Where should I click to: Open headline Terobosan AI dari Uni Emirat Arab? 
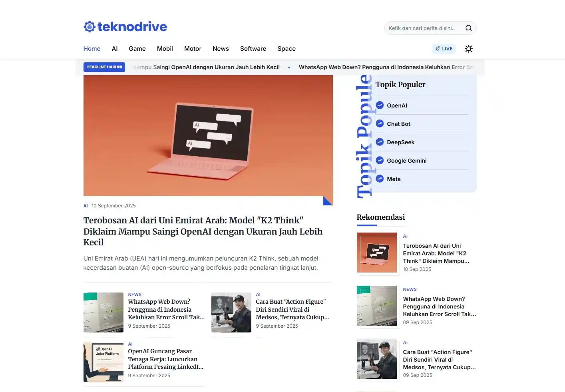tap(203, 231)
